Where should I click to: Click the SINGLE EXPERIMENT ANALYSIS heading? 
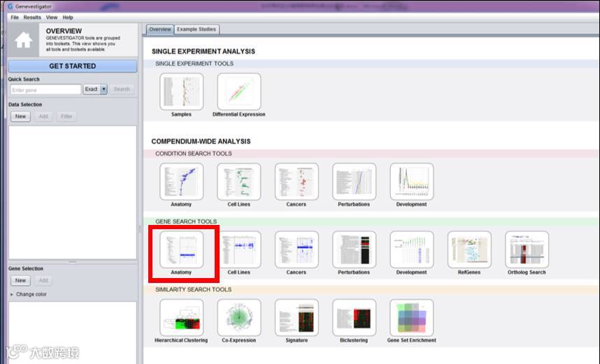tap(203, 51)
